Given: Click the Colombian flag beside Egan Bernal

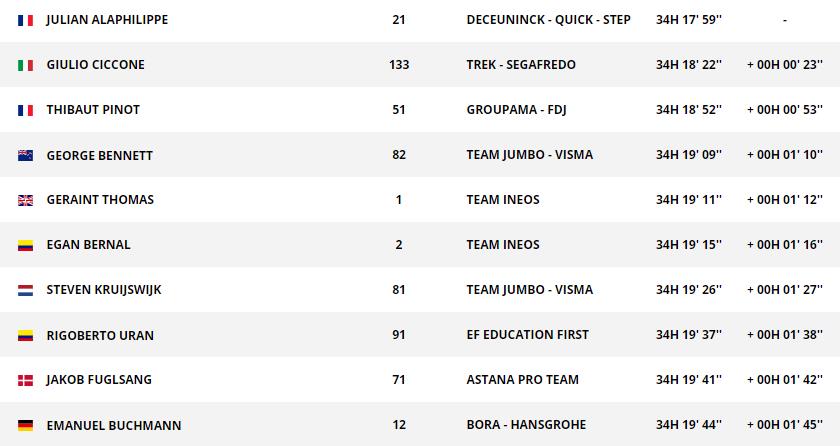Looking at the screenshot, I should (25, 245).
